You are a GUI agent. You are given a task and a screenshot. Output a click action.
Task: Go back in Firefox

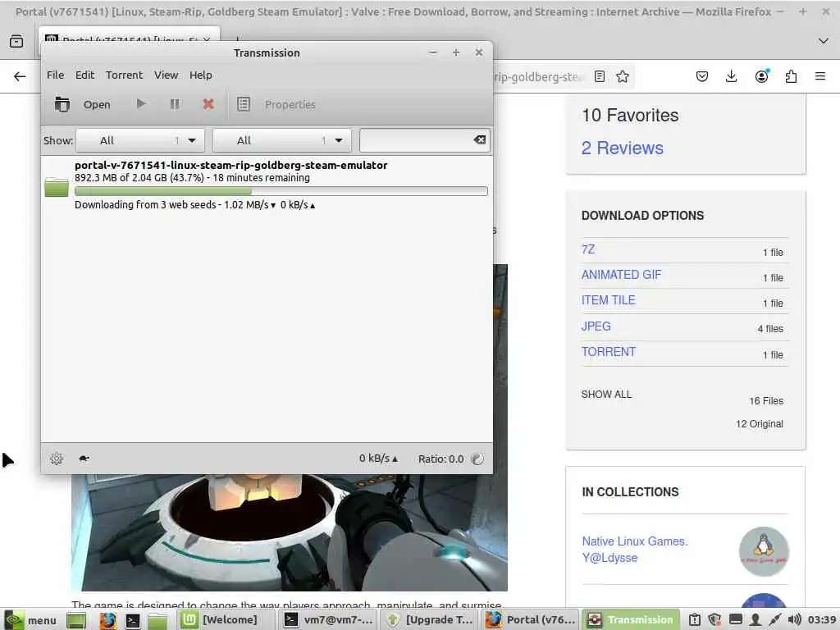click(20, 76)
